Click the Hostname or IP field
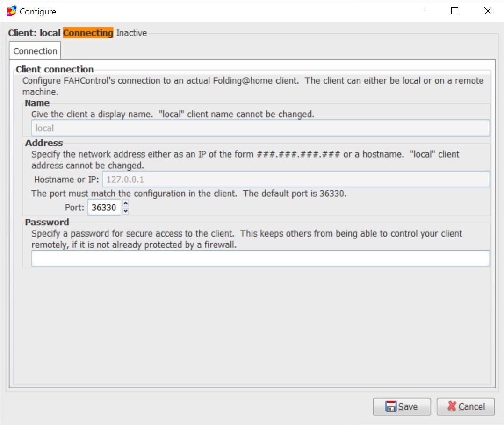The image size is (504, 425). click(x=295, y=179)
